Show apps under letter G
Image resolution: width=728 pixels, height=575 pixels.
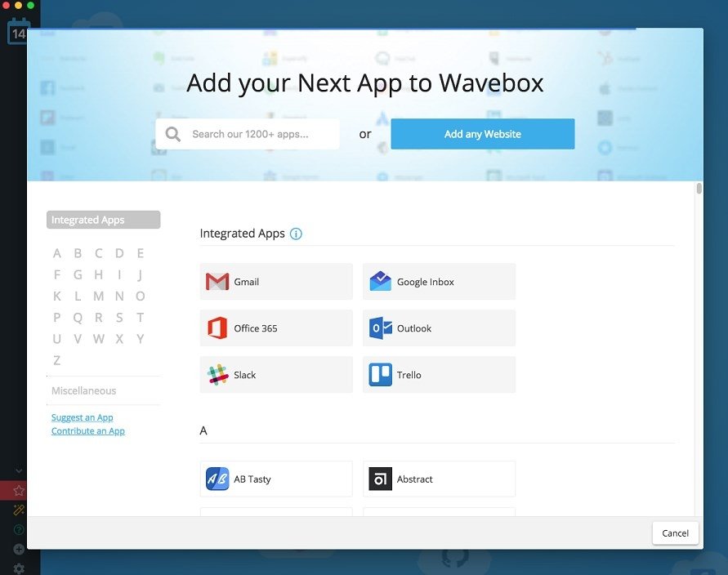78,274
